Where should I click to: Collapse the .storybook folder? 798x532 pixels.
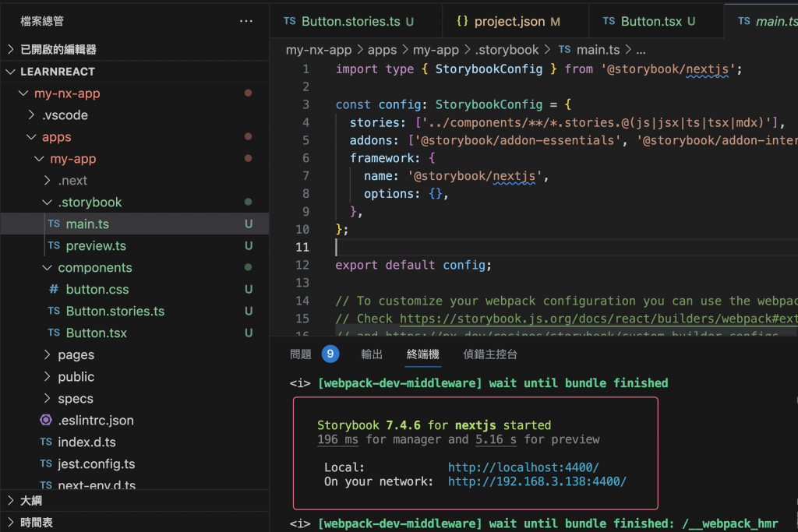coord(48,203)
